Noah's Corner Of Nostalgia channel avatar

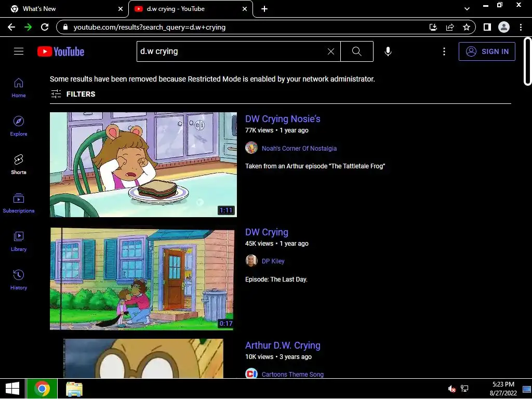point(251,148)
